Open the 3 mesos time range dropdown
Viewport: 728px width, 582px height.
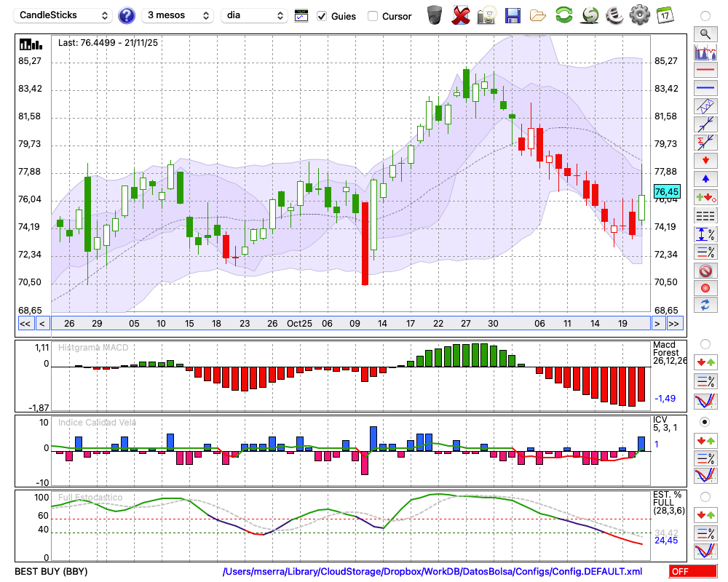tap(177, 15)
